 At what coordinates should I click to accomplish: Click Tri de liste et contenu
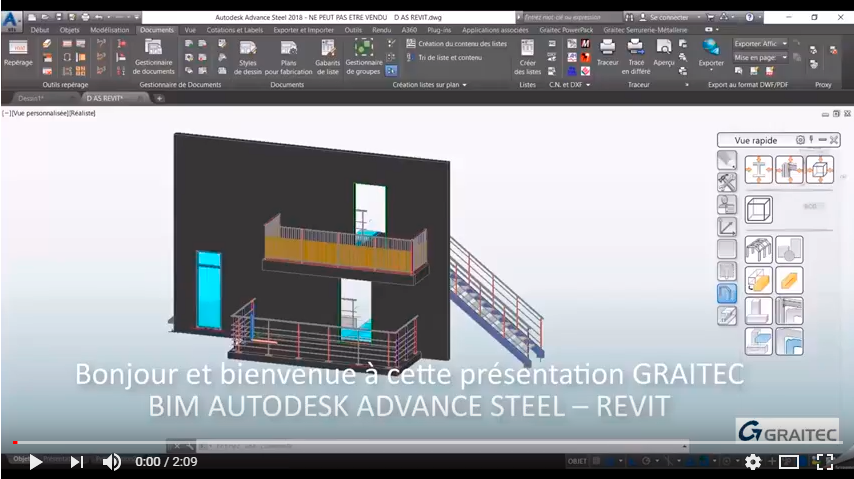(x=444, y=57)
